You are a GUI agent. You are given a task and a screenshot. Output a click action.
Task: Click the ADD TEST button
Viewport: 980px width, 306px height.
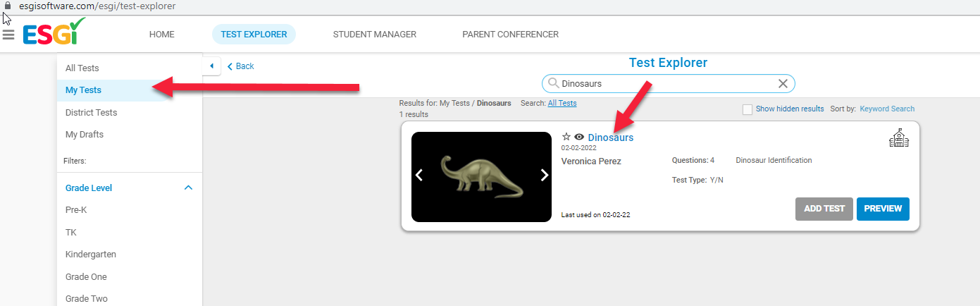pyautogui.click(x=824, y=209)
